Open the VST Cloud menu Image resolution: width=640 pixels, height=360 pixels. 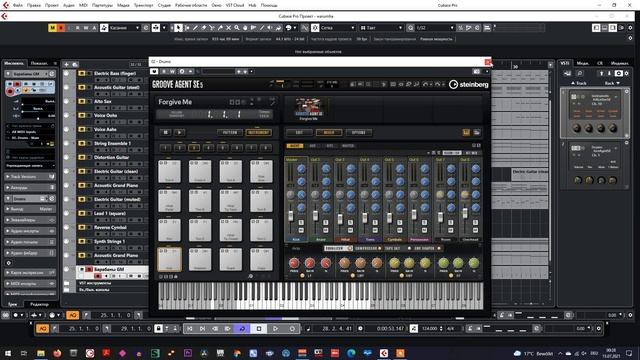[235, 5]
